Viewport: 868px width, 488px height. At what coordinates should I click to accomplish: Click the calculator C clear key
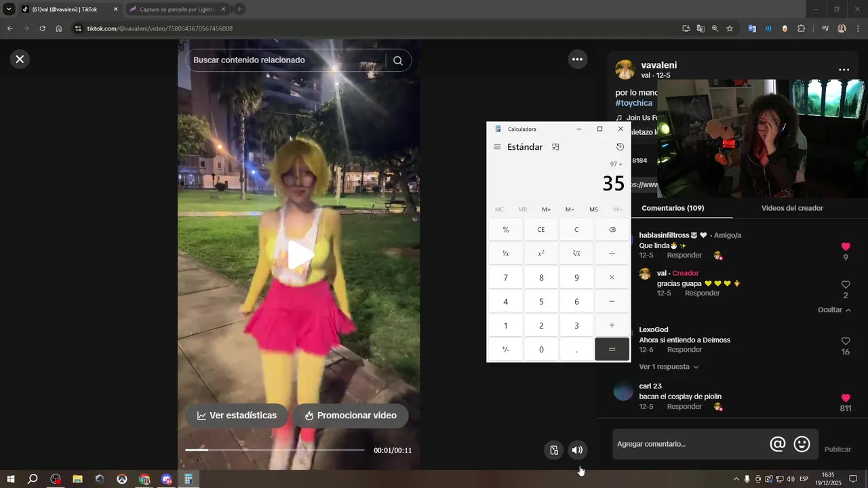[576, 230]
